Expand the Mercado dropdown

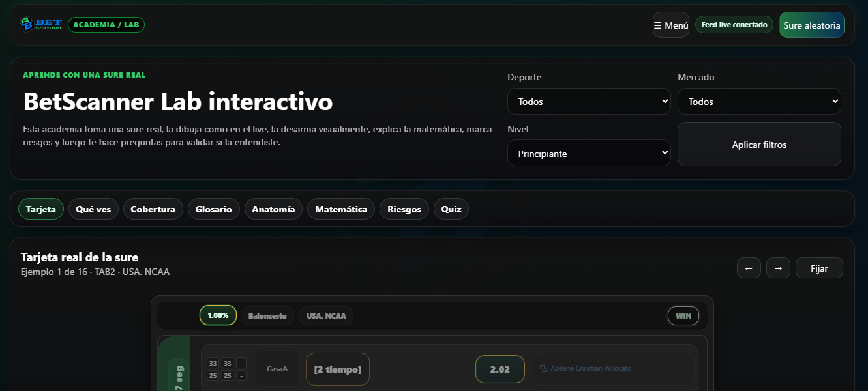click(758, 101)
